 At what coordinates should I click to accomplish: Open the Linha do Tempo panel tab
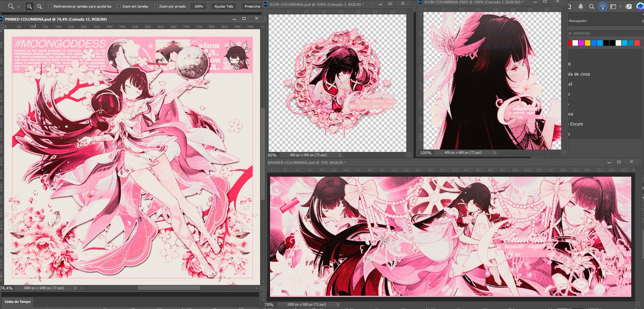click(x=18, y=302)
